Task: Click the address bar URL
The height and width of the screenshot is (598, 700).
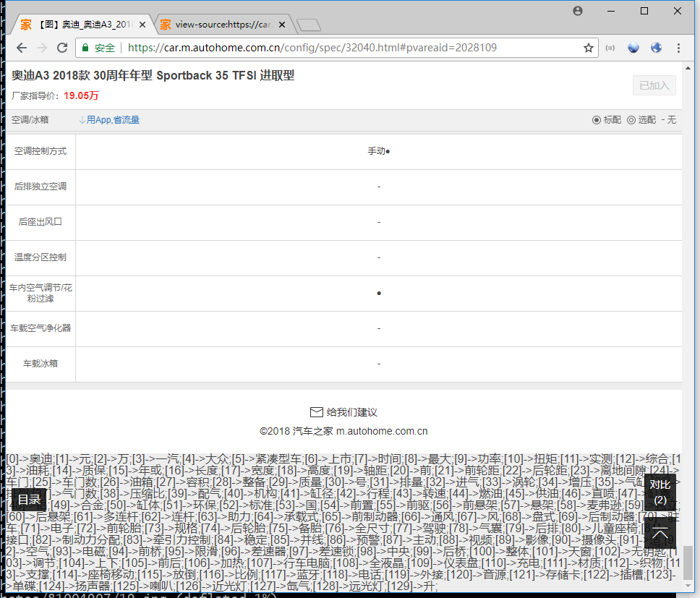Action: pos(312,48)
